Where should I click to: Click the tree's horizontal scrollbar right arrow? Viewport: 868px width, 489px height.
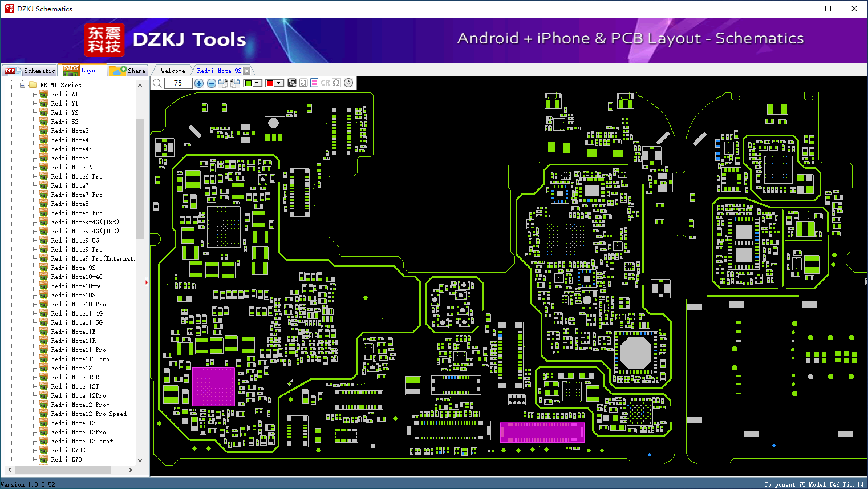[x=131, y=470]
